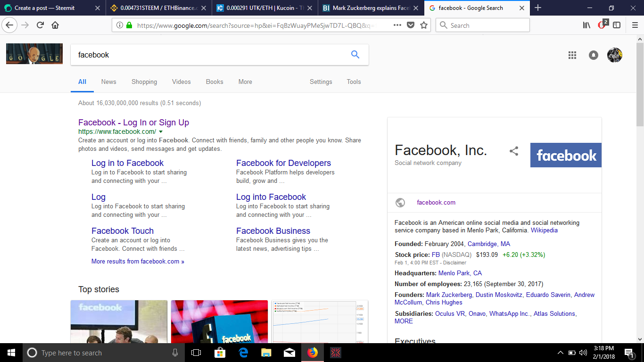
Task: Open the Google search Settings menu
Action: pos(321,82)
